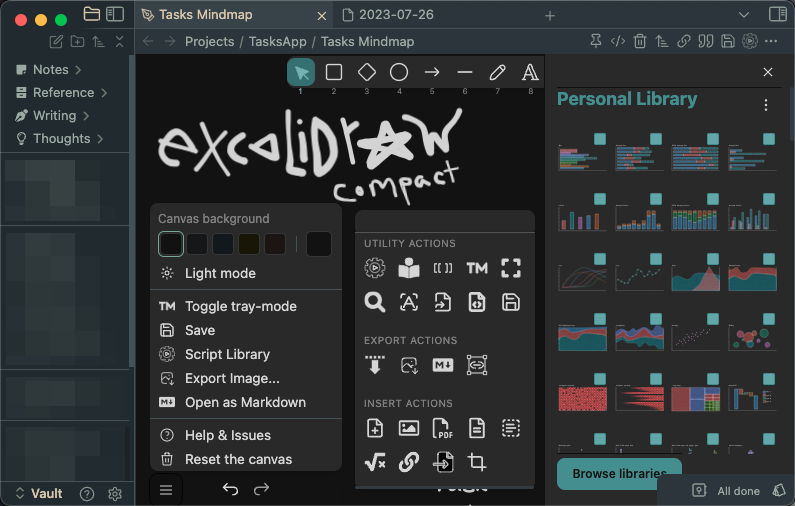
Task: Click the Projects breadcrumb
Action: 209,42
